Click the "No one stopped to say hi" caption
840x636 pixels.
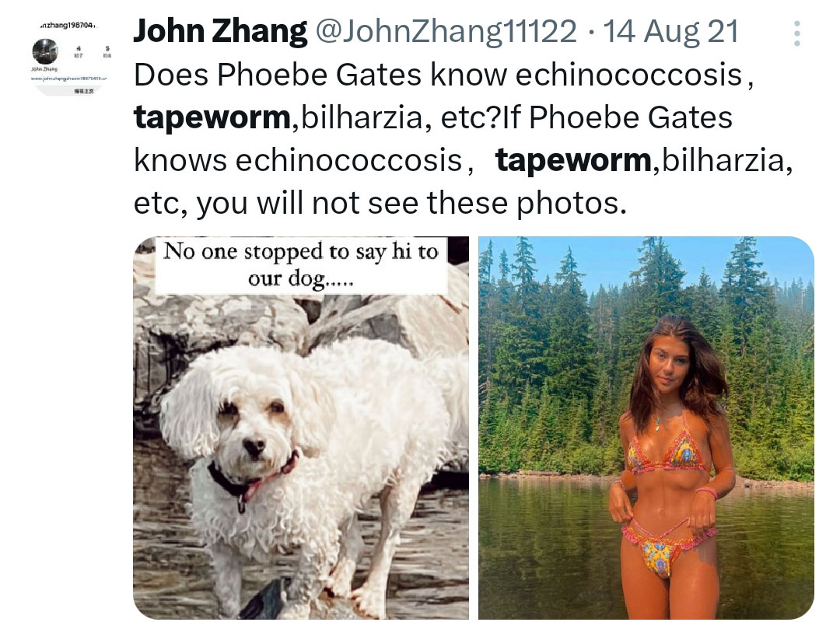click(x=301, y=265)
